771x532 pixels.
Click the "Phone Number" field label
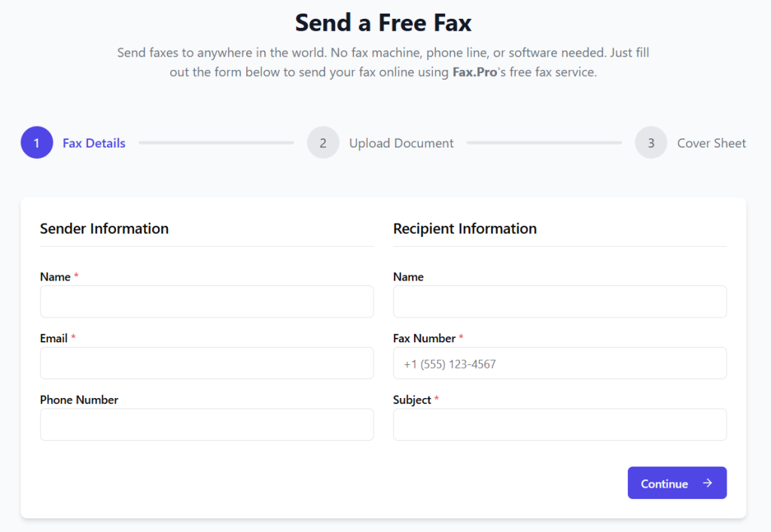click(x=79, y=400)
